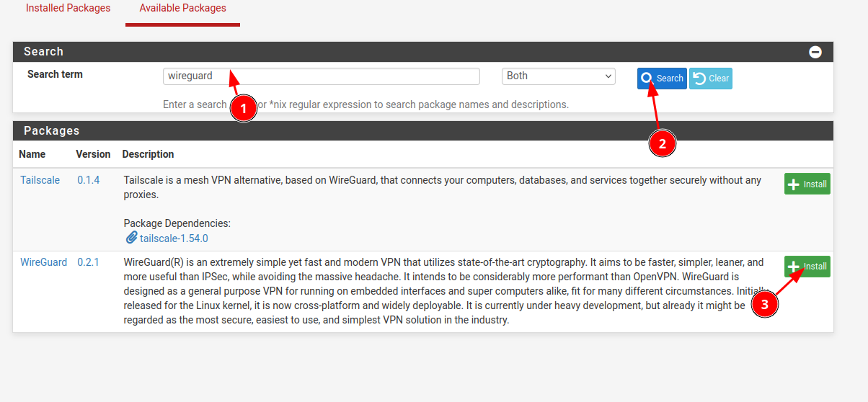Install the Tailscale package
The height and width of the screenshot is (402, 868).
[807, 184]
